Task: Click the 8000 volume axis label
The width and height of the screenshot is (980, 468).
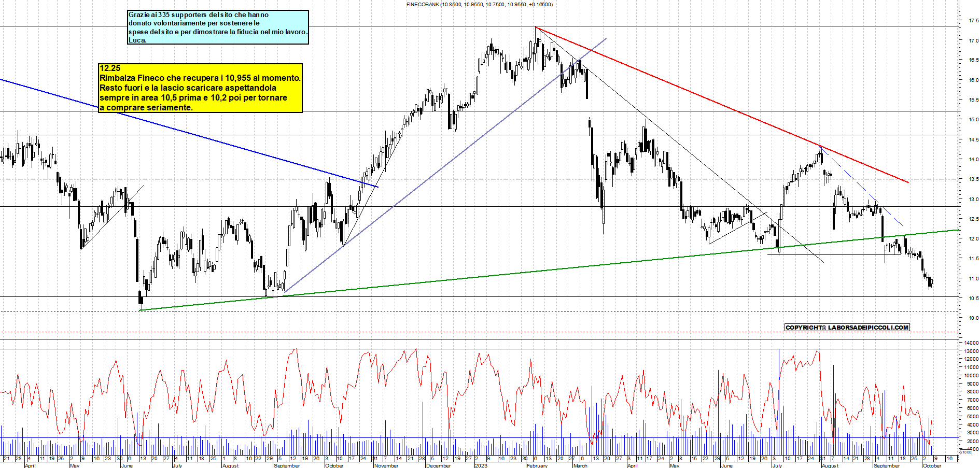Action: point(973,392)
